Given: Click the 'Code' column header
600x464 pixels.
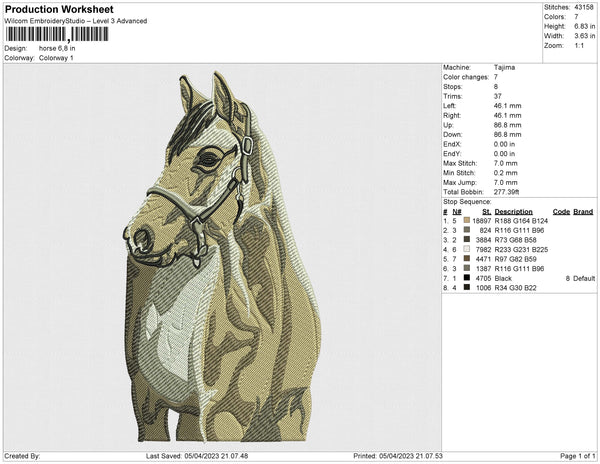Looking at the screenshot, I should coord(561,212).
